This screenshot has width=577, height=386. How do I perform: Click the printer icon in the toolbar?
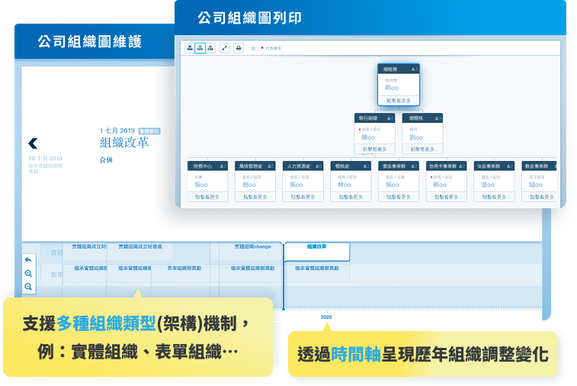click(238, 48)
